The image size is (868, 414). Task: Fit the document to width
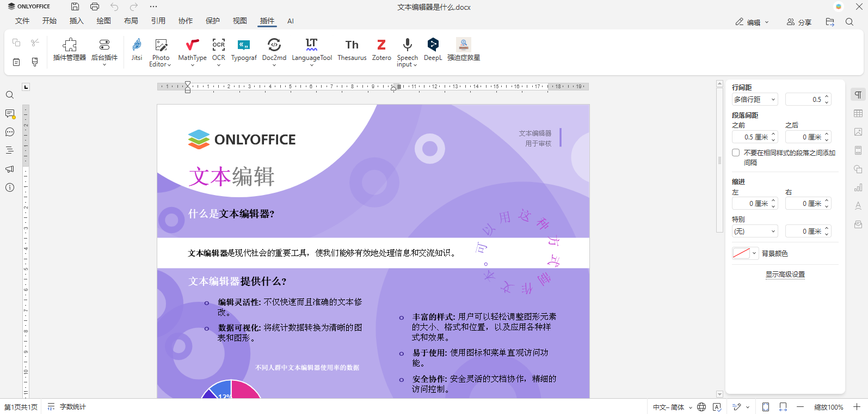[783, 407]
